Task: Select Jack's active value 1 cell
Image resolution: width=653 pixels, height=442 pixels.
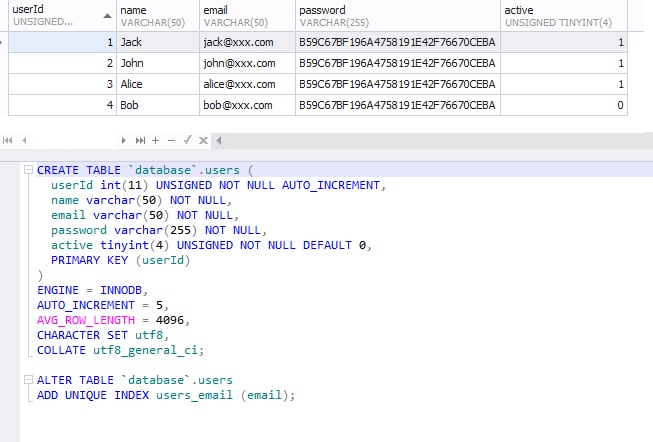Action: (564, 42)
